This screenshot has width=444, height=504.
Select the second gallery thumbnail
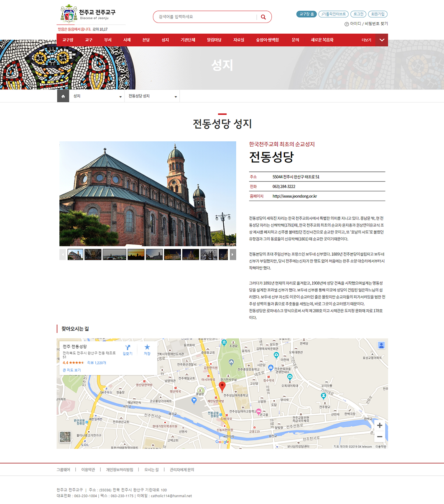click(x=93, y=255)
